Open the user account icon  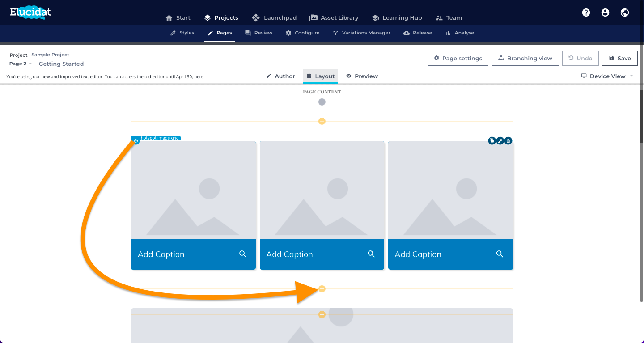pos(605,13)
